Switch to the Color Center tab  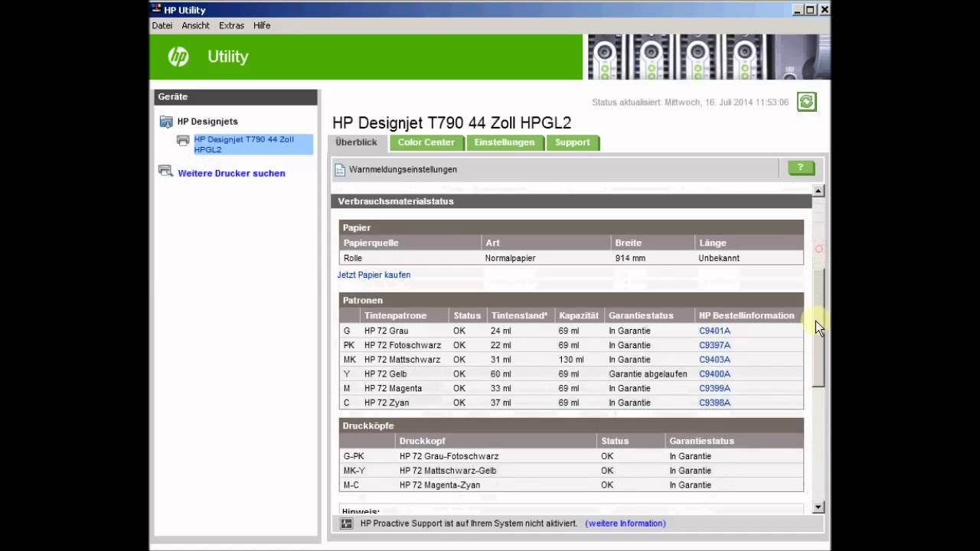pyautogui.click(x=426, y=142)
